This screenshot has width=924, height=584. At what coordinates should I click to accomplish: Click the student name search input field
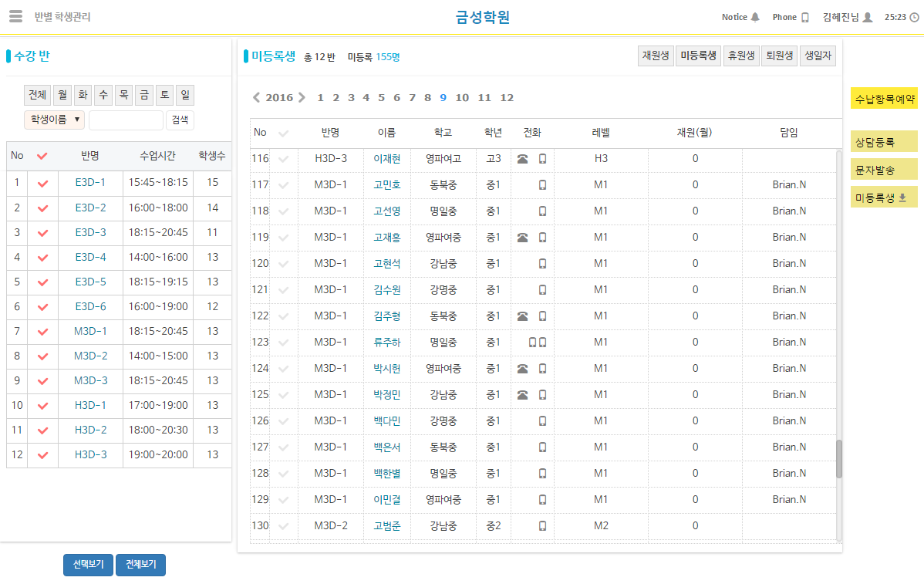126,120
